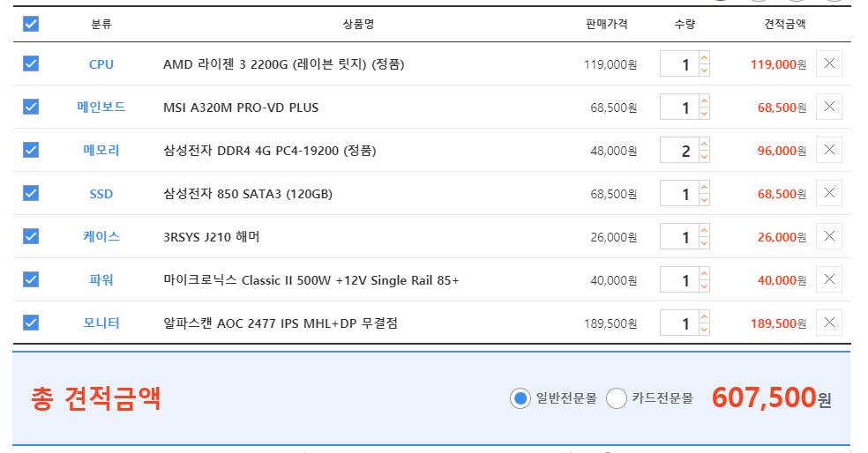Select the 일반전문몰 radio option
868x453 pixels.
pyautogui.click(x=520, y=398)
